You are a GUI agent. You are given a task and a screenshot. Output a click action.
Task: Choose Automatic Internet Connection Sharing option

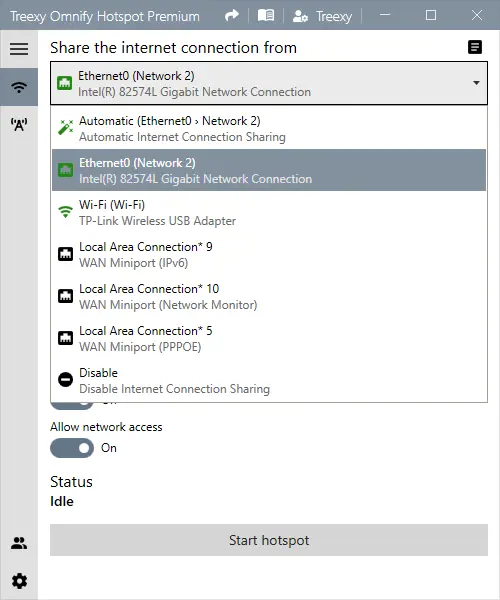tap(269, 129)
